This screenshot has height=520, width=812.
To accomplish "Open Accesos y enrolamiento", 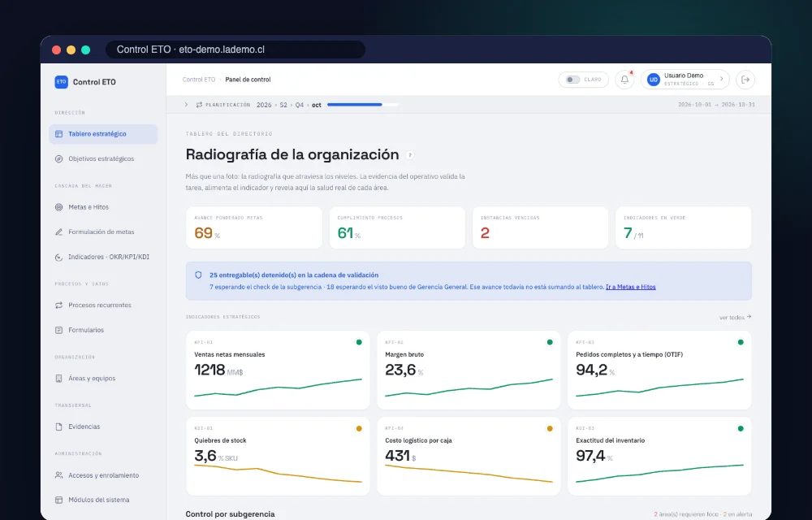I will coord(103,475).
